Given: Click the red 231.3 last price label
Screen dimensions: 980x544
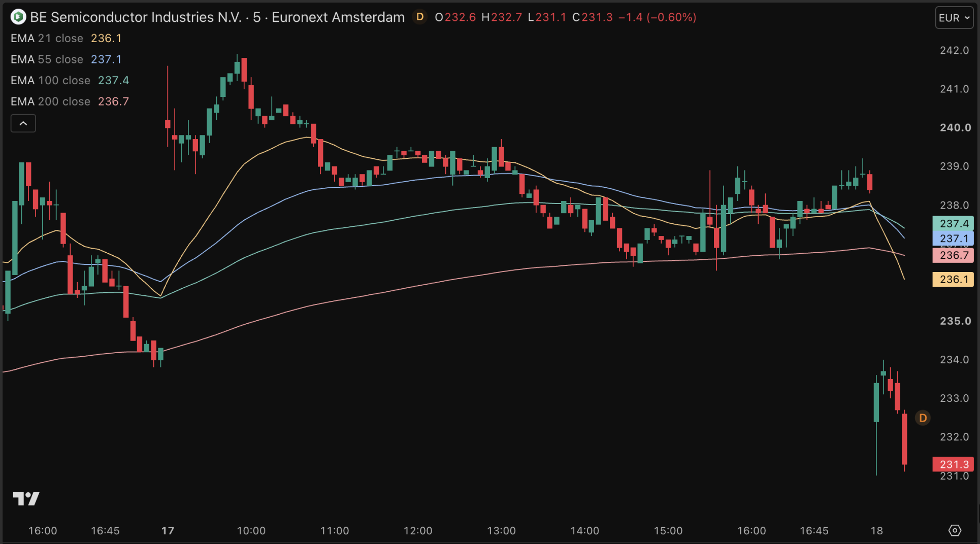Looking at the screenshot, I should pos(953,464).
